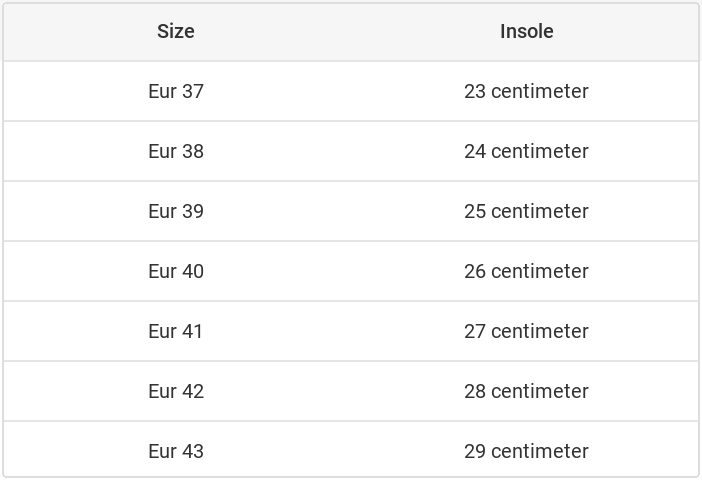Click the word Eur in the Eur 43 row

[x=162, y=451]
